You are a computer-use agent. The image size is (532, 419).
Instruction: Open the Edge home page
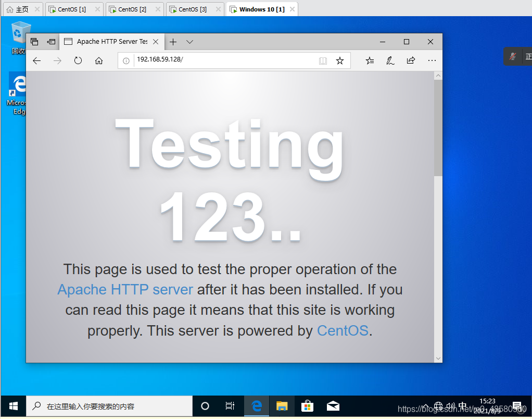99,61
